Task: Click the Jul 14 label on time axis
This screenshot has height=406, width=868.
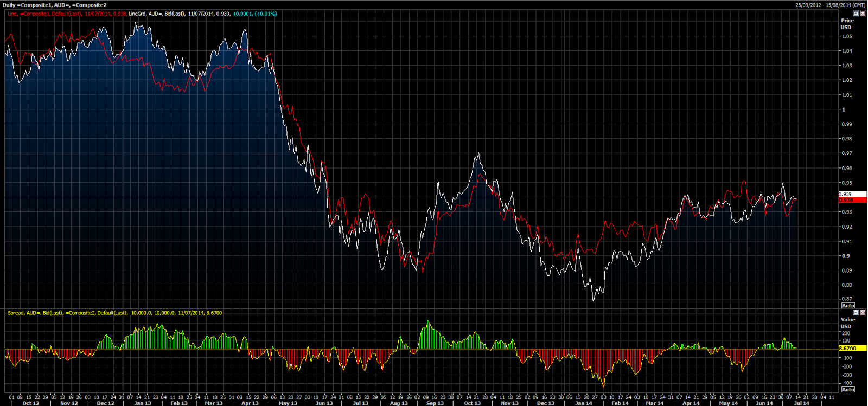Action: [x=801, y=403]
